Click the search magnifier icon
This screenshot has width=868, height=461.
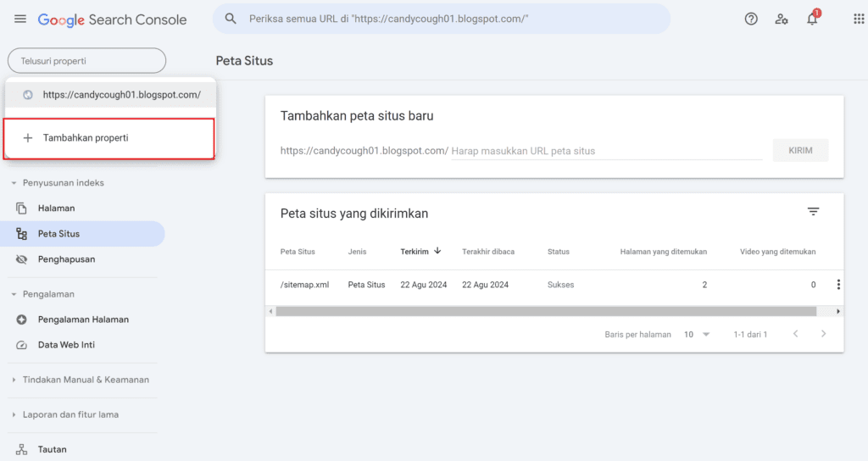click(x=231, y=19)
